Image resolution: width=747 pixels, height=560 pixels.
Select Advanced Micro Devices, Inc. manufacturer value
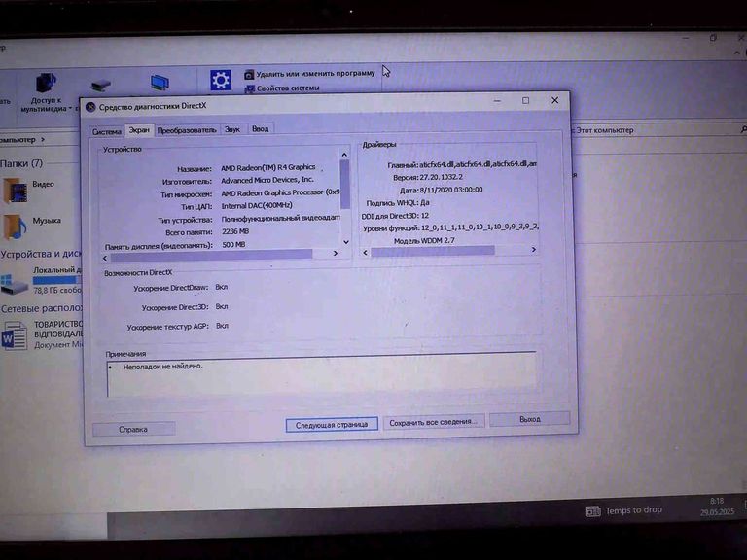[x=267, y=180]
